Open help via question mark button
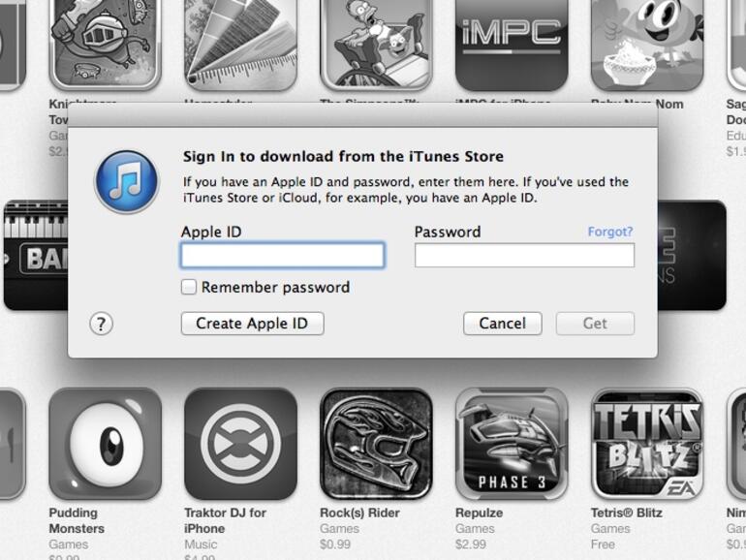 pyautogui.click(x=102, y=324)
